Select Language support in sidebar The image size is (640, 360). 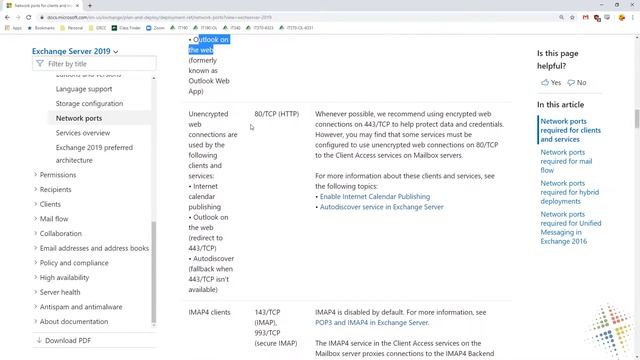84,89
